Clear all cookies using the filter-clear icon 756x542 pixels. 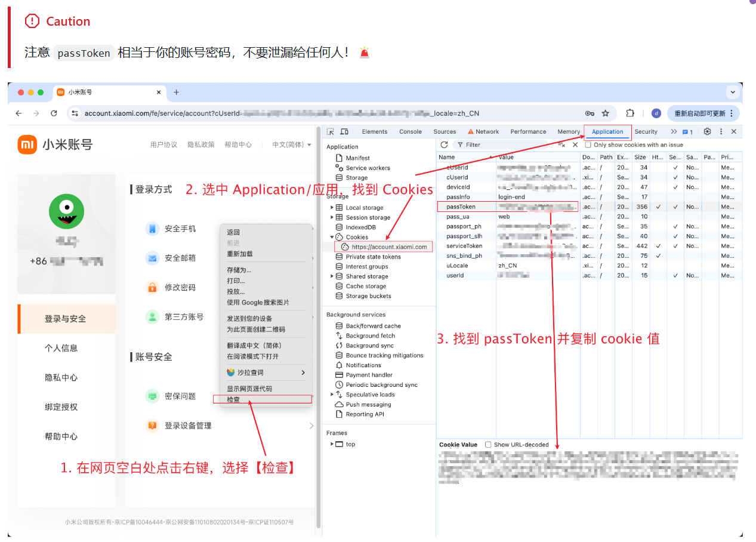tap(561, 145)
